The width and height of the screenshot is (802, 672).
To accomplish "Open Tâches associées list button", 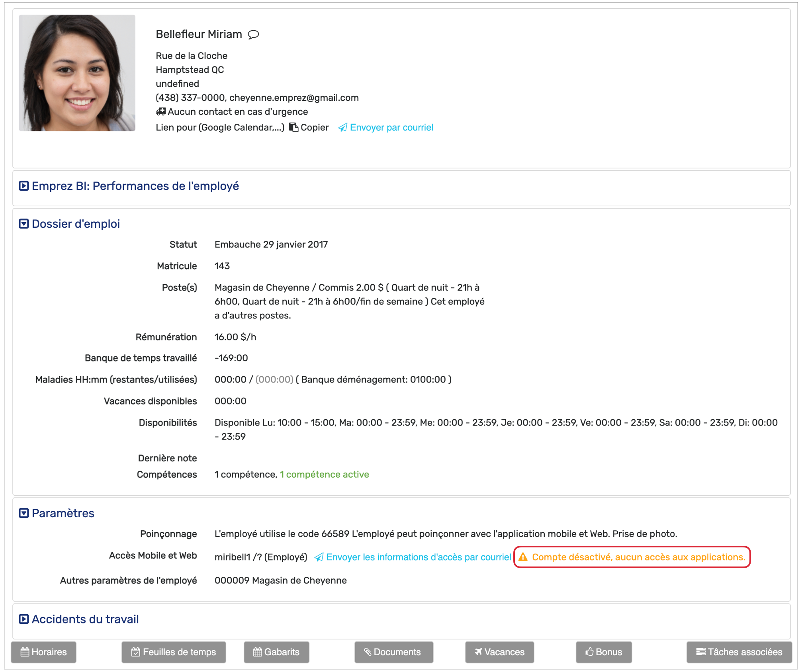I will click(x=739, y=652).
